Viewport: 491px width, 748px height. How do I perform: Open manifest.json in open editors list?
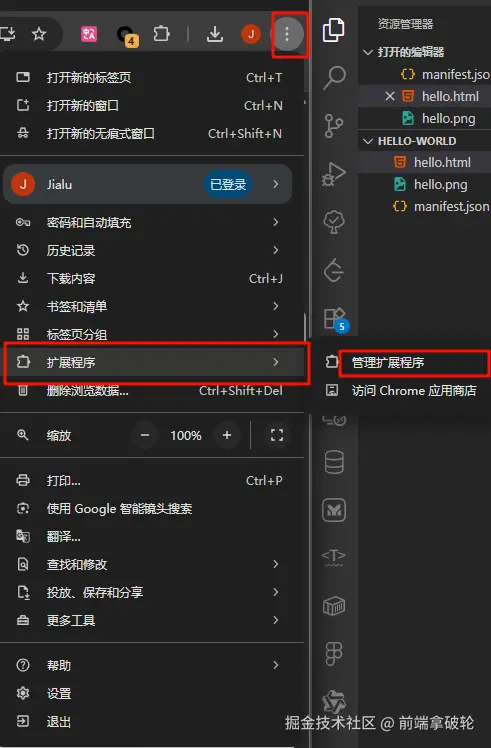[x=425, y=74]
